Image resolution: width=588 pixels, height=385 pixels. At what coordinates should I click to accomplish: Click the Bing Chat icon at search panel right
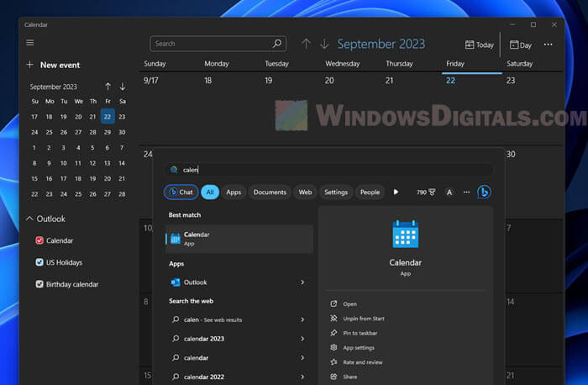(484, 192)
